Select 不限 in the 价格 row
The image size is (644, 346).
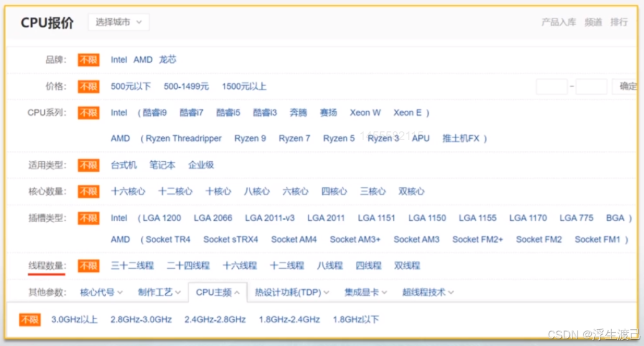click(89, 86)
